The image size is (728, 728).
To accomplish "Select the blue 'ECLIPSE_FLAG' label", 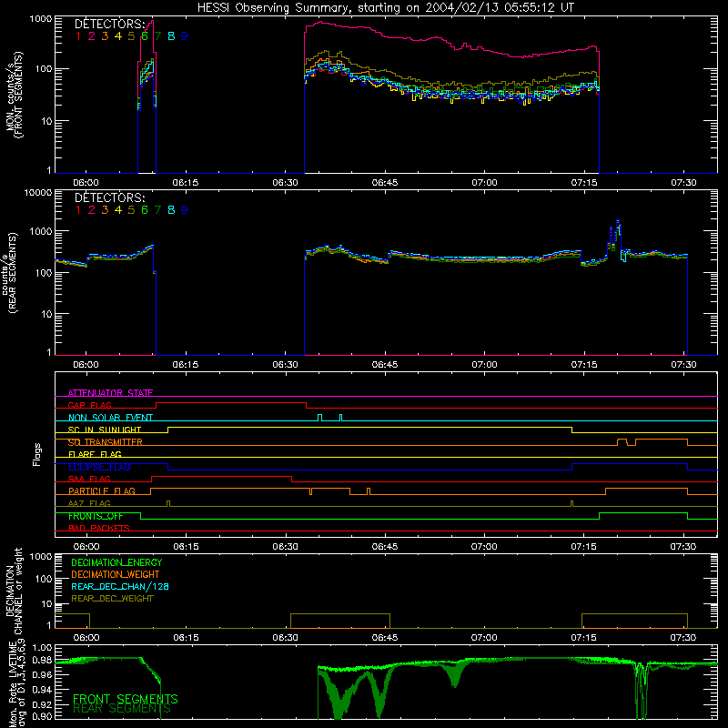I will tap(99, 467).
